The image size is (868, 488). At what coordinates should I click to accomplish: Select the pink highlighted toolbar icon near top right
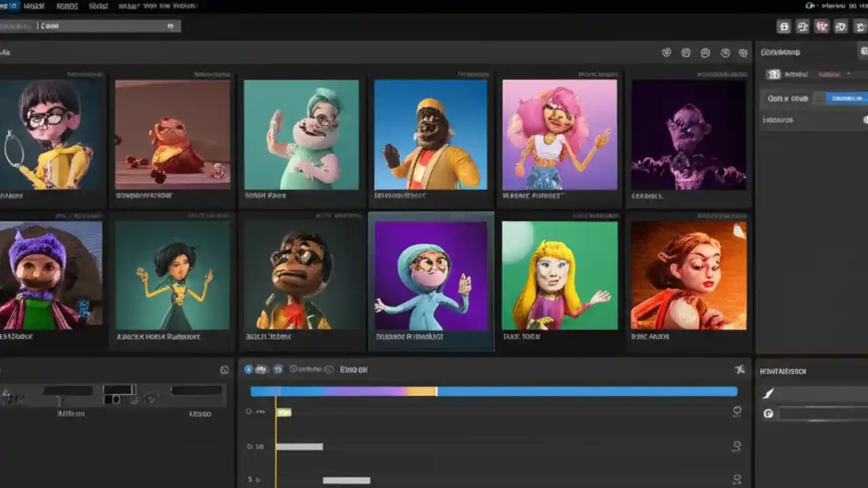[822, 26]
